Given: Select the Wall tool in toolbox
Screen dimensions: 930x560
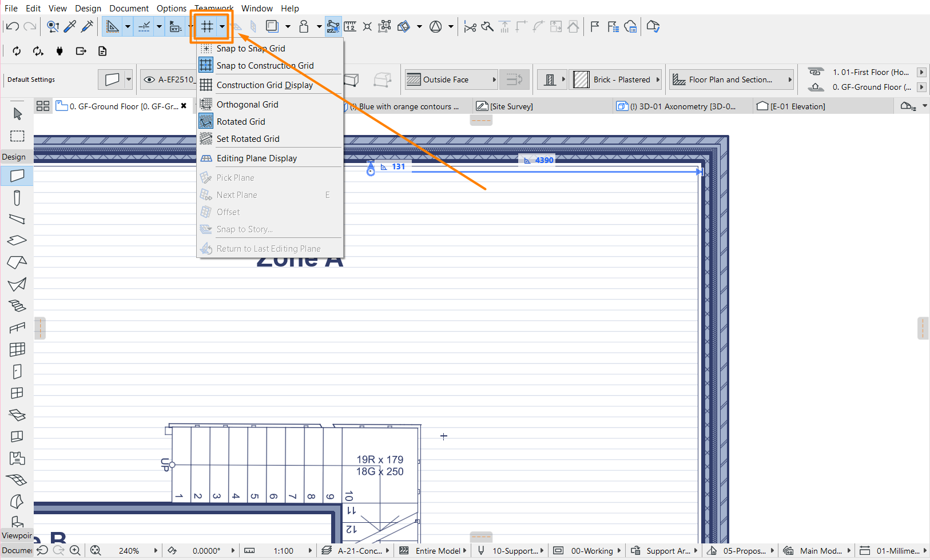Looking at the screenshot, I should (17, 176).
